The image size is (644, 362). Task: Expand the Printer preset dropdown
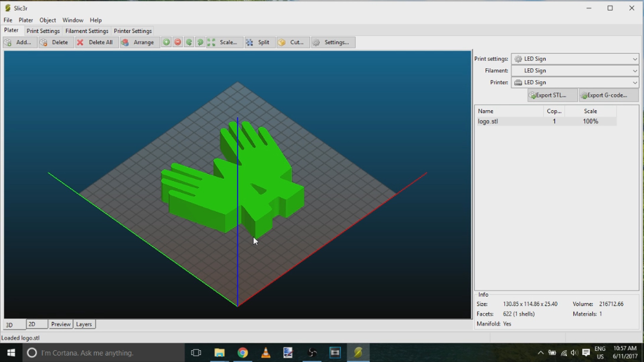[634, 82]
